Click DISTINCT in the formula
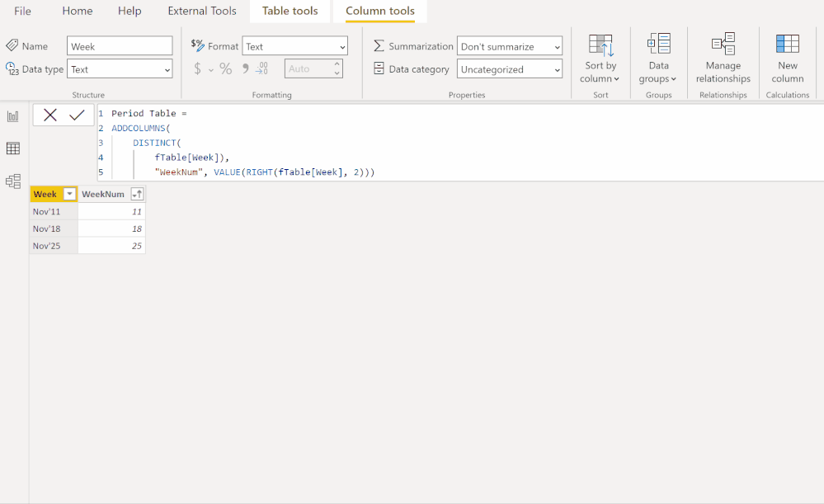This screenshot has width=824, height=504. (x=154, y=143)
